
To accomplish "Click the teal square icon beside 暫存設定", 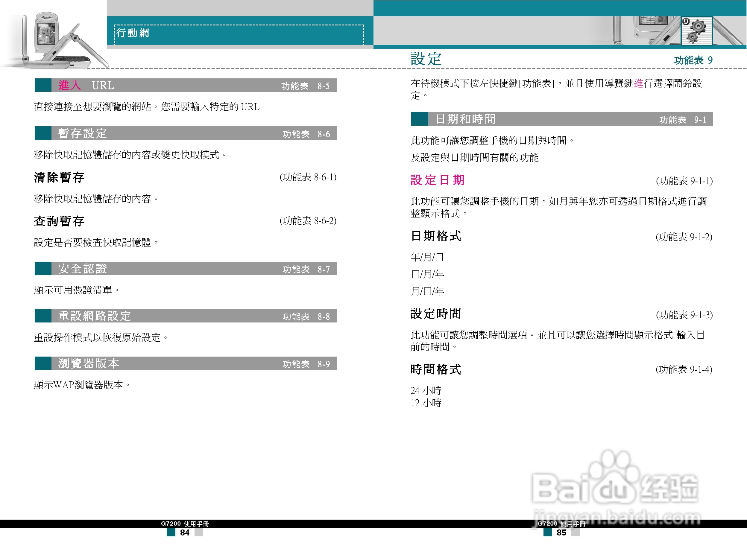I will [x=42, y=133].
